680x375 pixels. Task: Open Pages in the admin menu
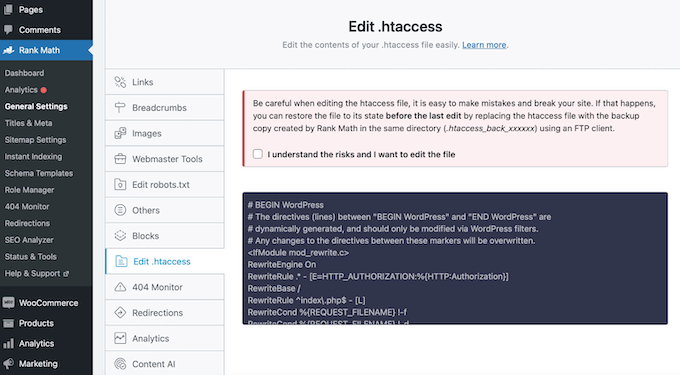[x=46, y=10]
